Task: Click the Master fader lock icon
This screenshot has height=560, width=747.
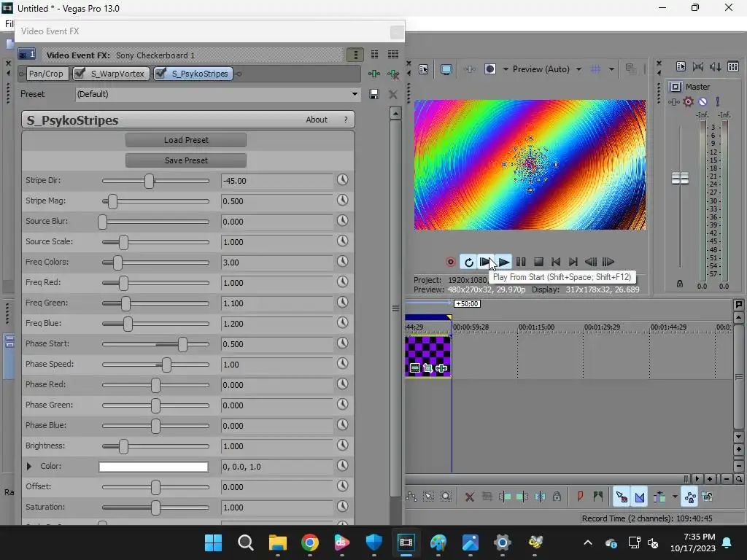Action: (680, 284)
